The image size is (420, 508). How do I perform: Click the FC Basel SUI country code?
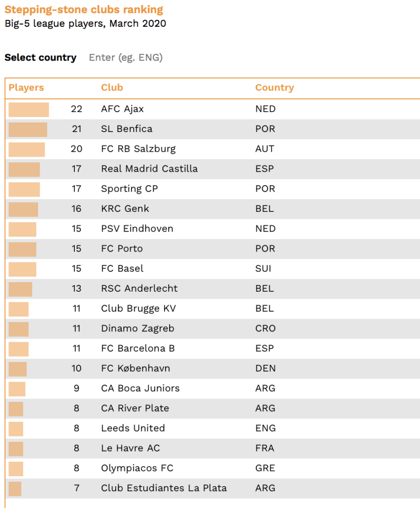[x=263, y=268]
